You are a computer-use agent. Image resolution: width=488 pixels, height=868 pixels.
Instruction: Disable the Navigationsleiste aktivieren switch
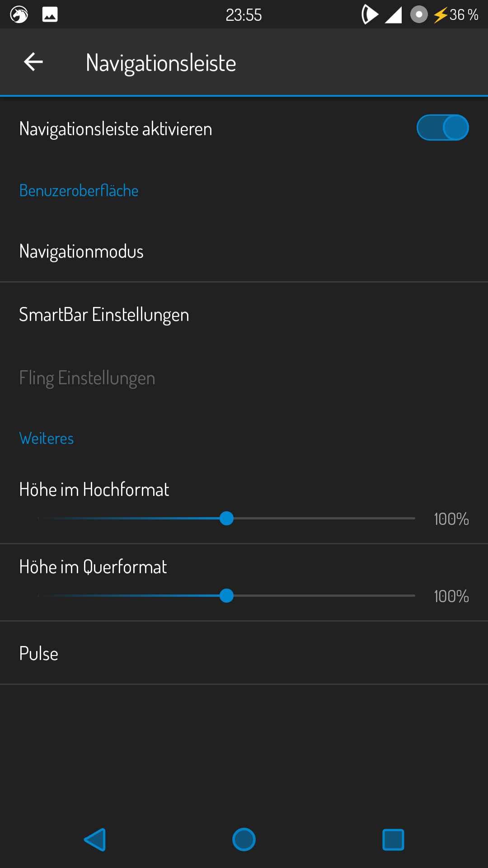coord(442,128)
